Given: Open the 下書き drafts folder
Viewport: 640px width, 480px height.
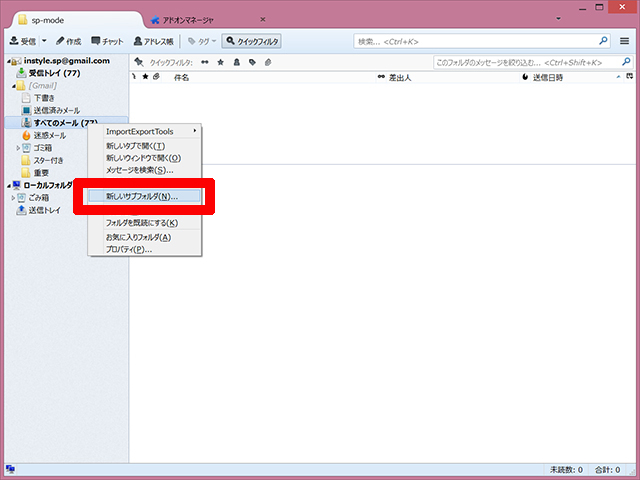Looking at the screenshot, I should [44, 98].
